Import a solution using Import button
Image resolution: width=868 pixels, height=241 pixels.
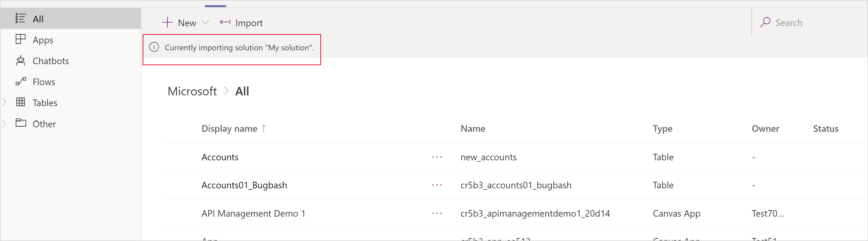[241, 23]
